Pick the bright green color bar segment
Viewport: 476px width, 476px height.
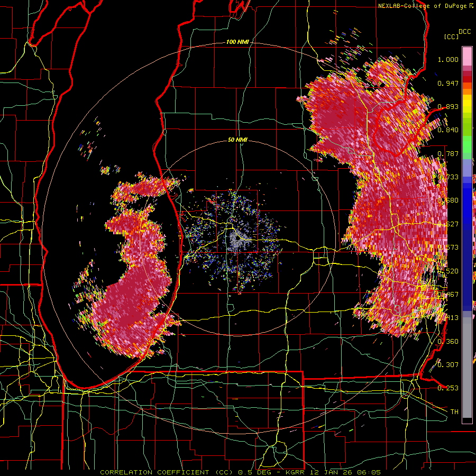467,144
